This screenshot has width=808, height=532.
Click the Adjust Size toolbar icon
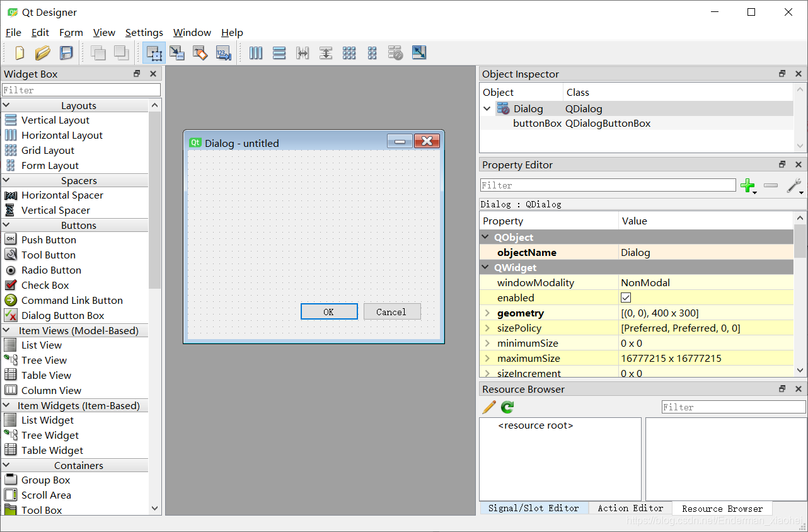tap(419, 53)
